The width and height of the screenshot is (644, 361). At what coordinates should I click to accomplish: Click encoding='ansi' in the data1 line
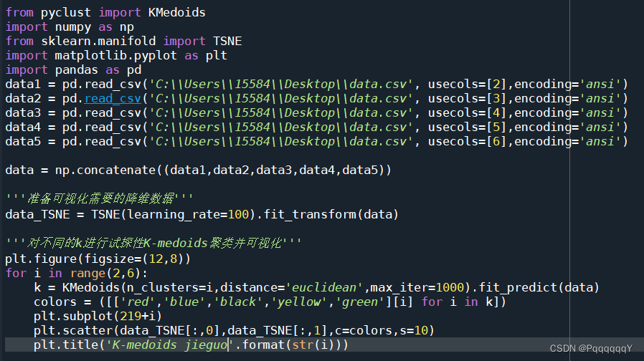[x=567, y=85]
